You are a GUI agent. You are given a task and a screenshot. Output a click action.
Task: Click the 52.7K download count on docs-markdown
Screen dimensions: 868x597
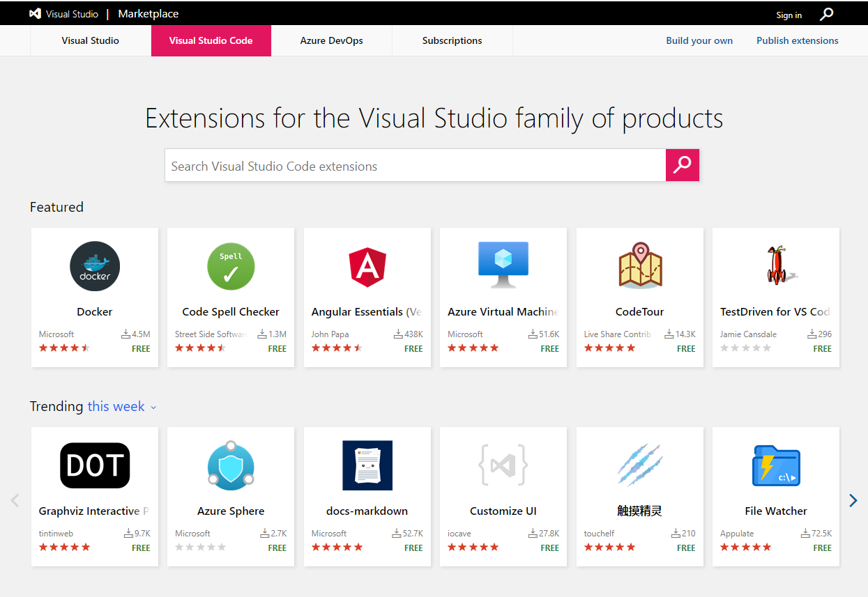[x=413, y=534]
